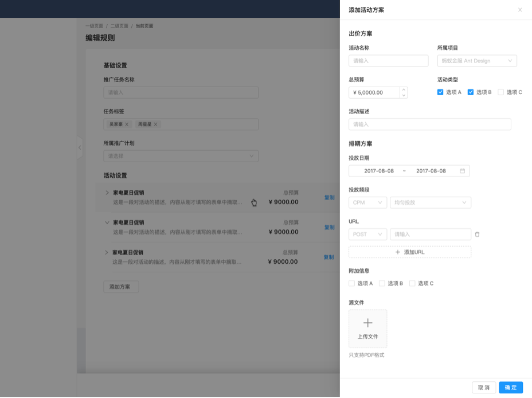This screenshot has width=532, height=398.
Task: Open the 所属推广计划 dropdown
Action: point(181,155)
